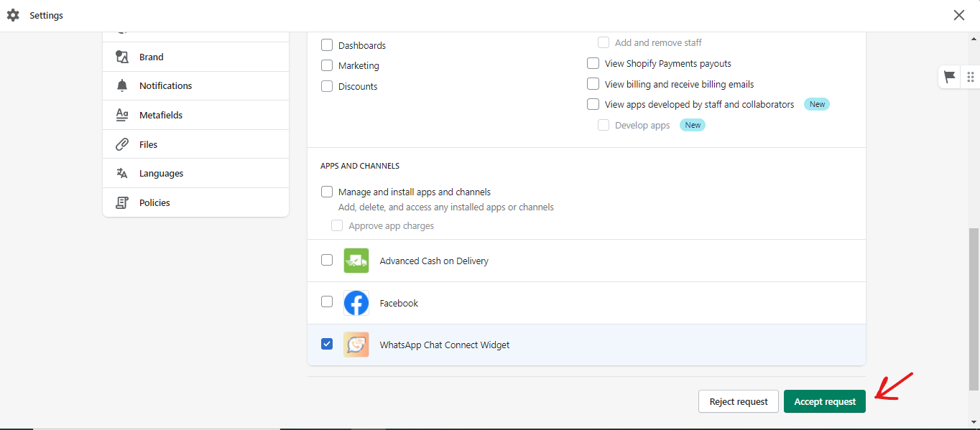Check the Marketing permission box
The image size is (980, 430).
[327, 65]
